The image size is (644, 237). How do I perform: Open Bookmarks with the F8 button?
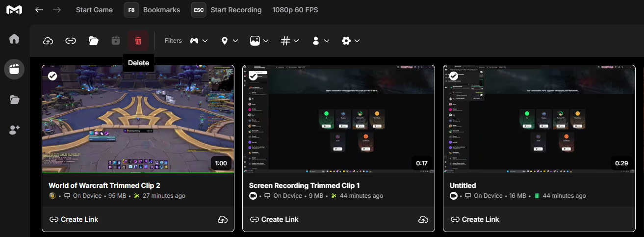coord(131,10)
